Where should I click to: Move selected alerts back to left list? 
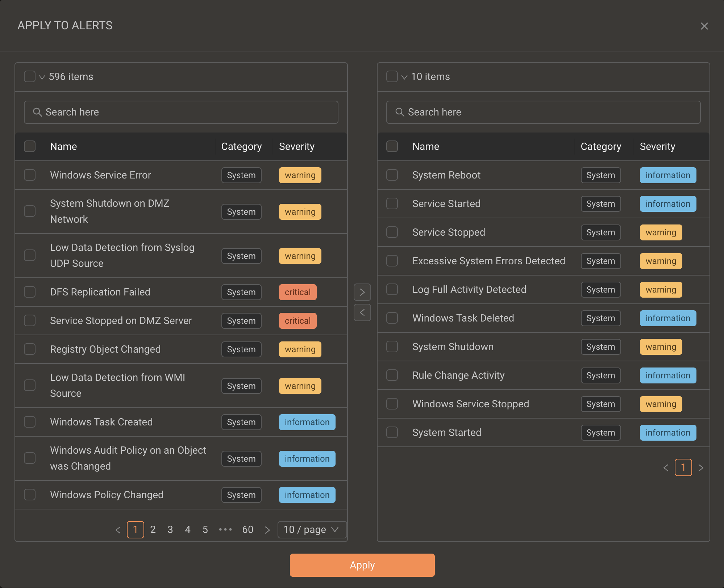(x=362, y=312)
